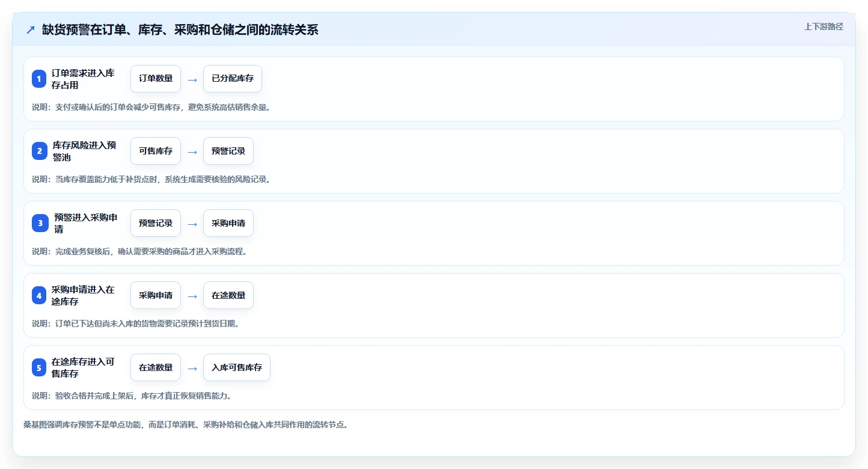Click 采购申请 source chip in step 4
This screenshot has height=469, width=868.
pyautogui.click(x=156, y=295)
